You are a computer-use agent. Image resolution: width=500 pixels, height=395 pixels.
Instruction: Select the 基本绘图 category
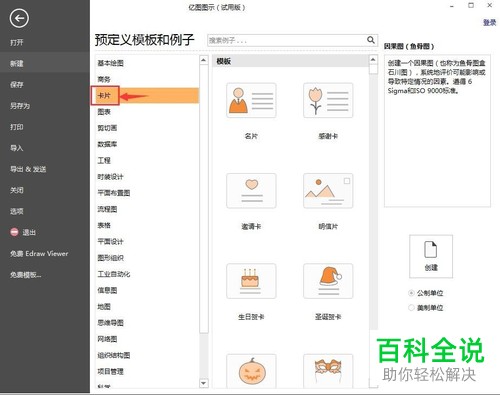pyautogui.click(x=110, y=63)
